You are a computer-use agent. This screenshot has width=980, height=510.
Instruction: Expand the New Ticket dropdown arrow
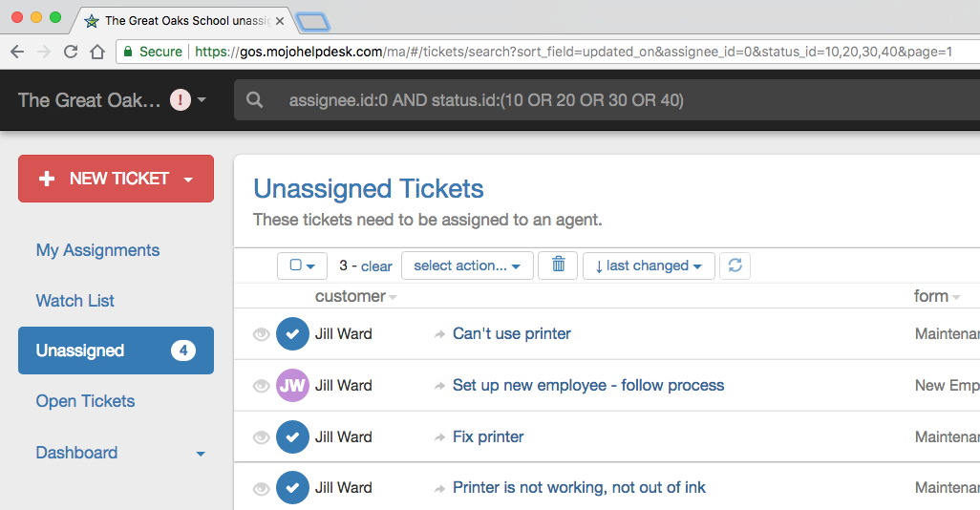pyautogui.click(x=188, y=180)
